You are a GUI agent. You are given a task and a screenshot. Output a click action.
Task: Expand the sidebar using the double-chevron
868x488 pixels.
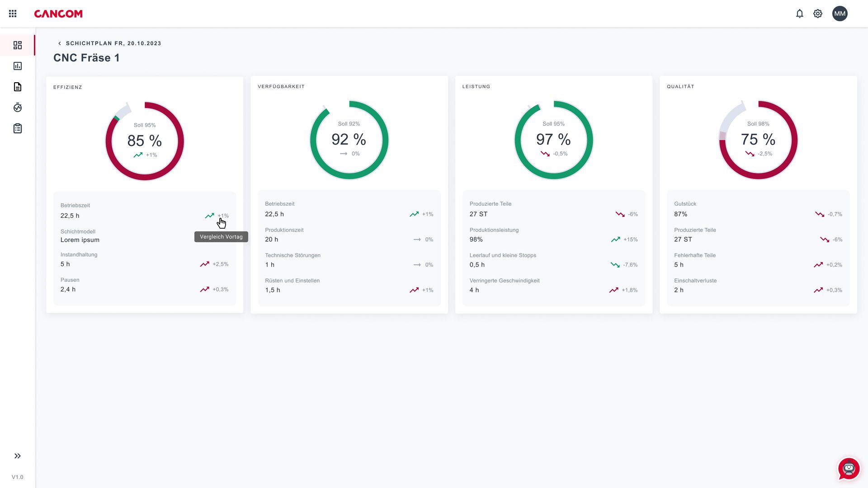[x=18, y=456]
